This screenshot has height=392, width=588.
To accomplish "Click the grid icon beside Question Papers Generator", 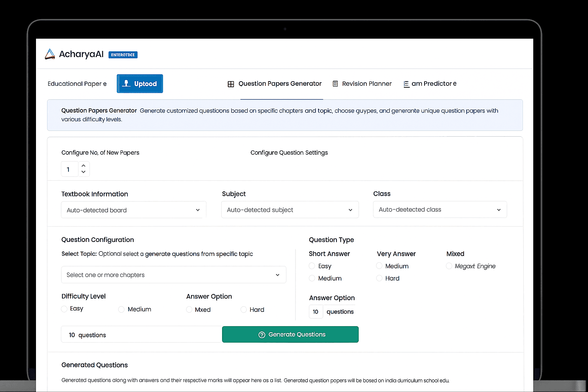I will (231, 84).
